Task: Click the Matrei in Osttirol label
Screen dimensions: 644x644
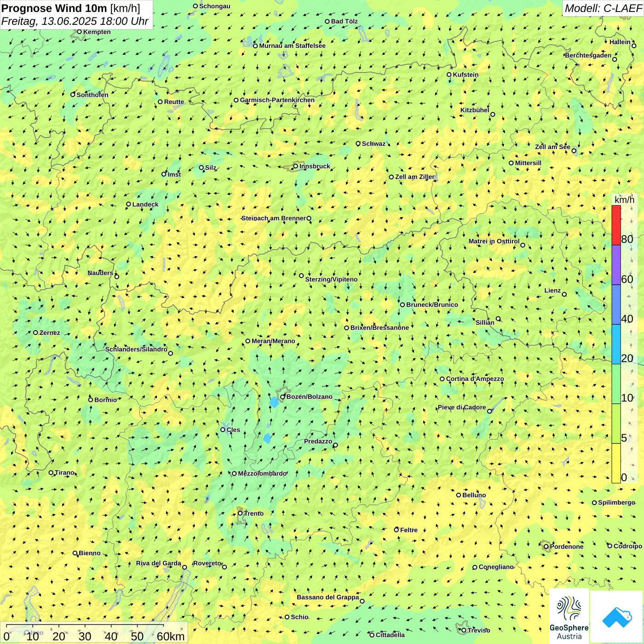Action: click(494, 241)
